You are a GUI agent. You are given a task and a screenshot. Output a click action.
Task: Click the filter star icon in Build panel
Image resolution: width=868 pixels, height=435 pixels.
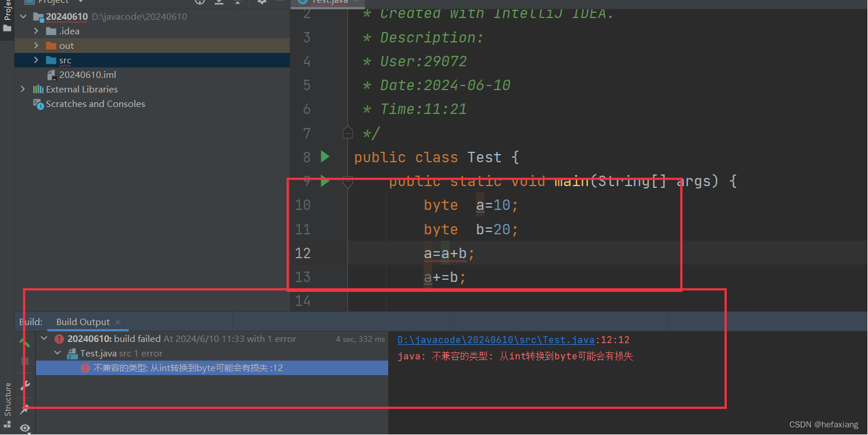24,409
